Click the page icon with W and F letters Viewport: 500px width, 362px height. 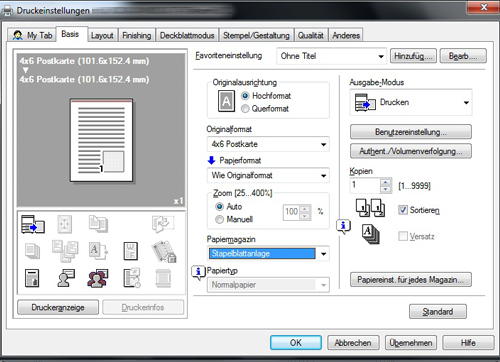point(130,251)
